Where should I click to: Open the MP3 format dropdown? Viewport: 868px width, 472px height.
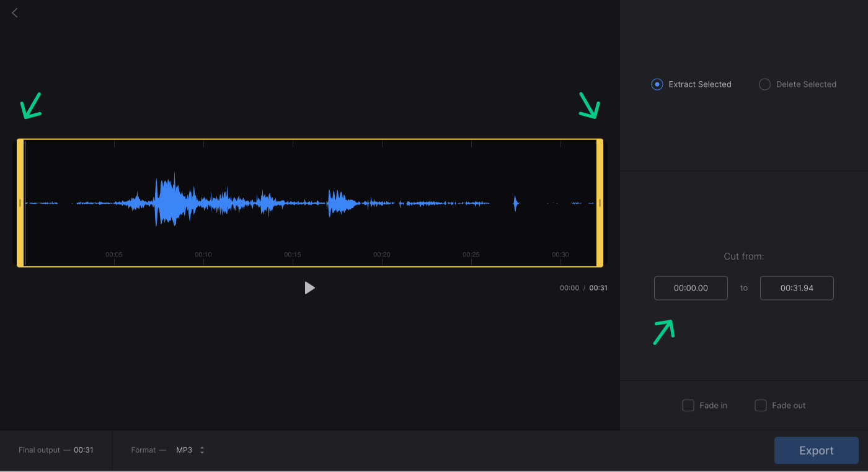click(x=190, y=450)
